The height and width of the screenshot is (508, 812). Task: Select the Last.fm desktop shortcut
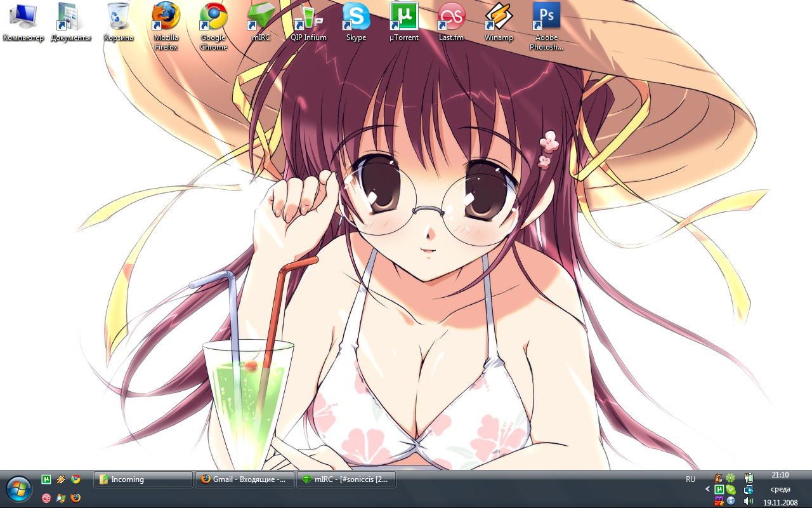coord(451,22)
